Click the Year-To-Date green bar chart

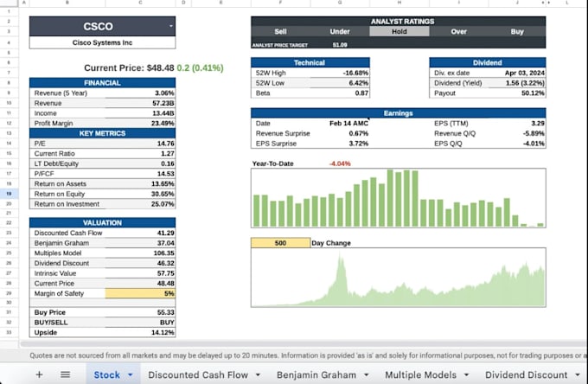point(399,198)
